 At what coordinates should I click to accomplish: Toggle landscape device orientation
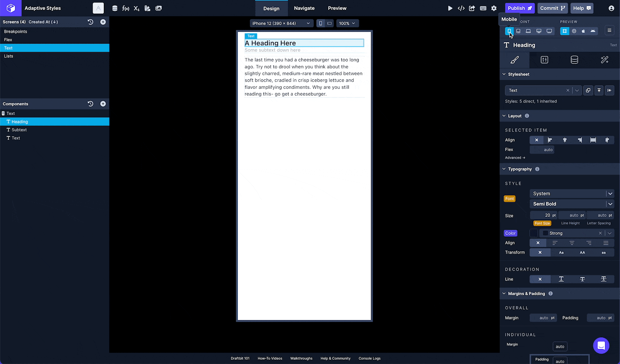[329, 23]
